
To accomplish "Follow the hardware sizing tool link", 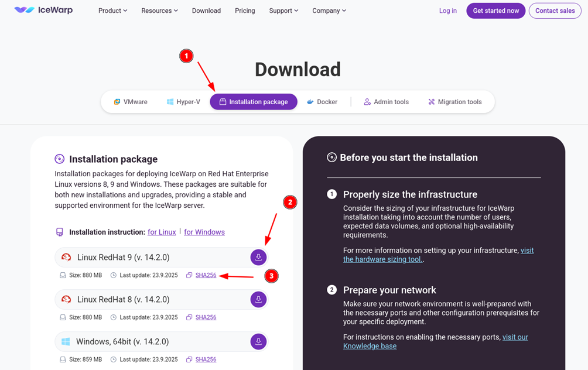I will coord(382,259).
